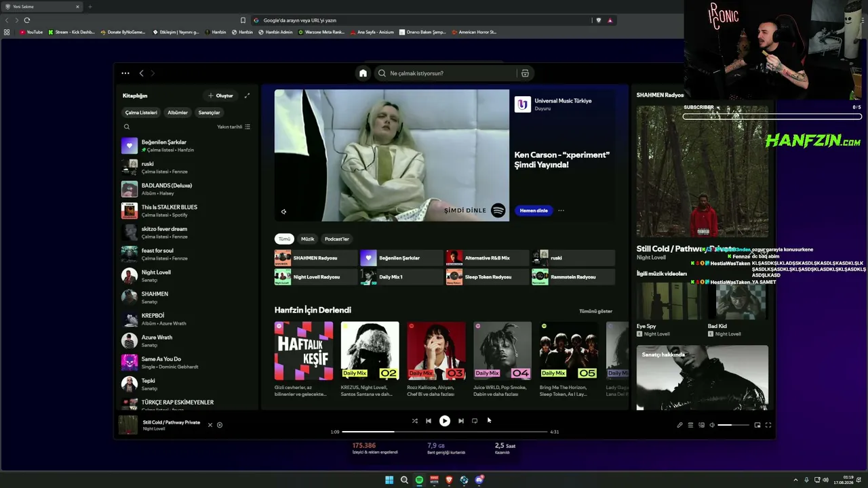Image resolution: width=868 pixels, height=488 pixels.
Task: Open American Horror St... bookmark
Action: 473,32
